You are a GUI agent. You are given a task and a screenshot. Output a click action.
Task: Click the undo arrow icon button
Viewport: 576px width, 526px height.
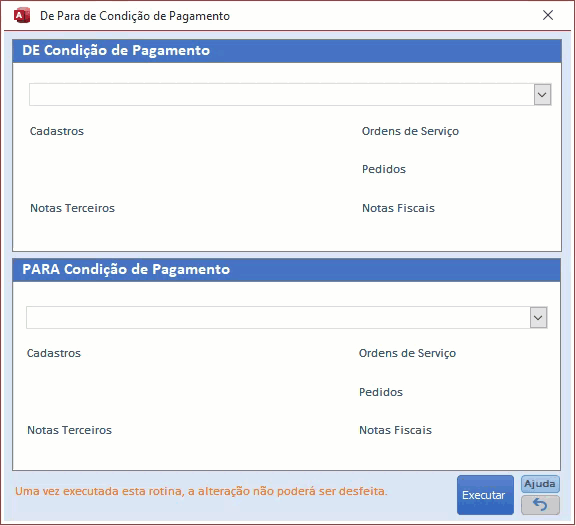[x=540, y=505]
